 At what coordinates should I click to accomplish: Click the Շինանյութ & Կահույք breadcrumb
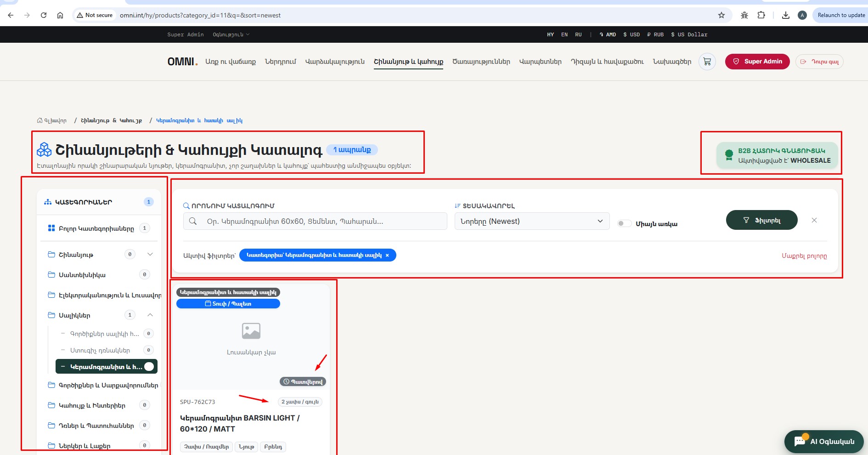[x=111, y=120]
